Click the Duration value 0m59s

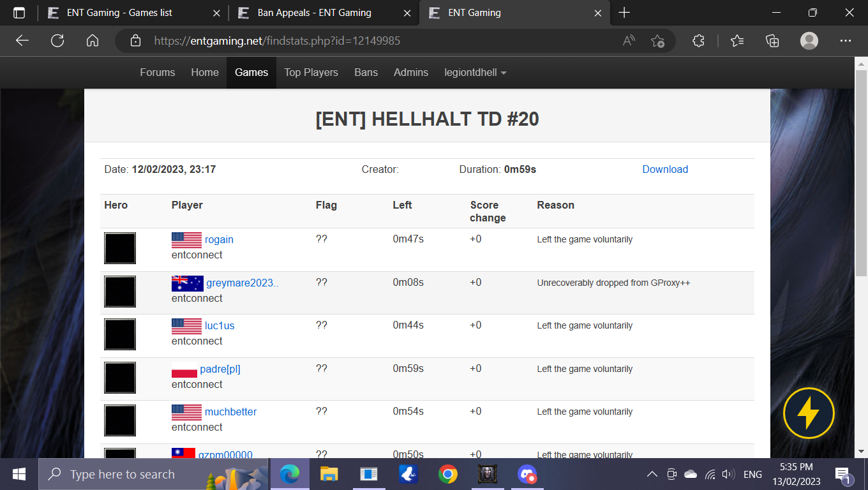(x=520, y=169)
